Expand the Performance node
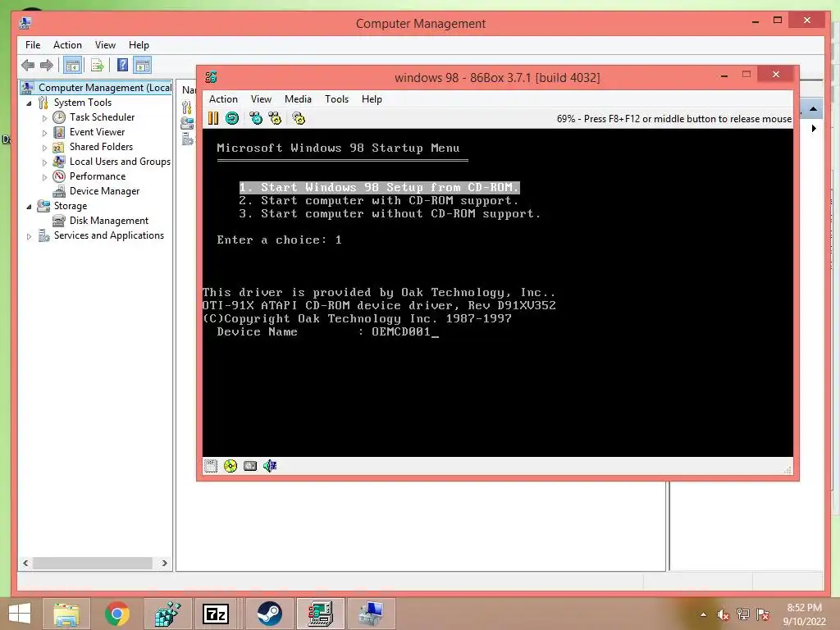840x630 pixels. click(x=44, y=177)
